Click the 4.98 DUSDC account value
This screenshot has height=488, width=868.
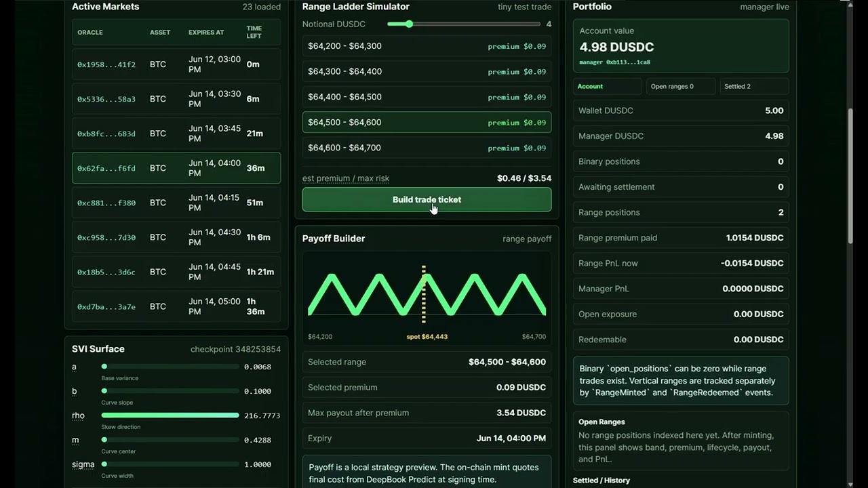(616, 47)
